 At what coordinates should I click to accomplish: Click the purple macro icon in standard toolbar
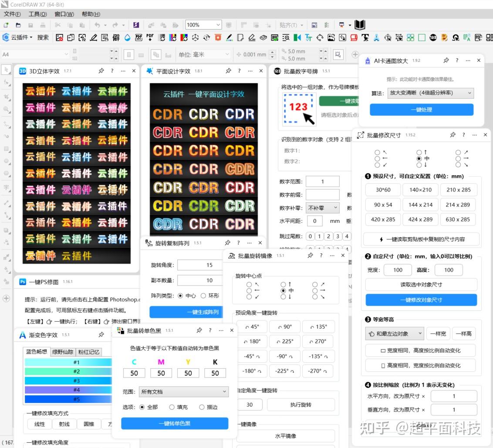136,25
